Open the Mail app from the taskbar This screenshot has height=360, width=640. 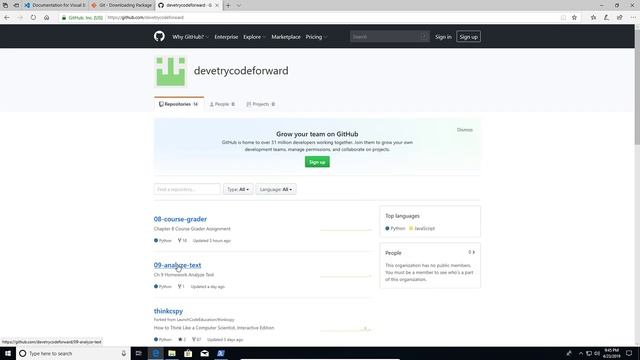[204, 353]
